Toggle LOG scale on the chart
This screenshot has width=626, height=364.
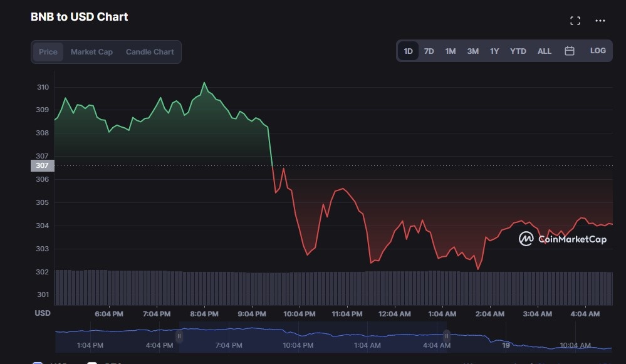click(598, 51)
